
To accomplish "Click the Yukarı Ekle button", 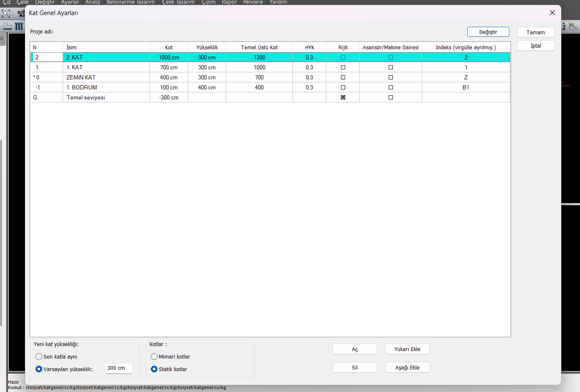I will [x=407, y=349].
